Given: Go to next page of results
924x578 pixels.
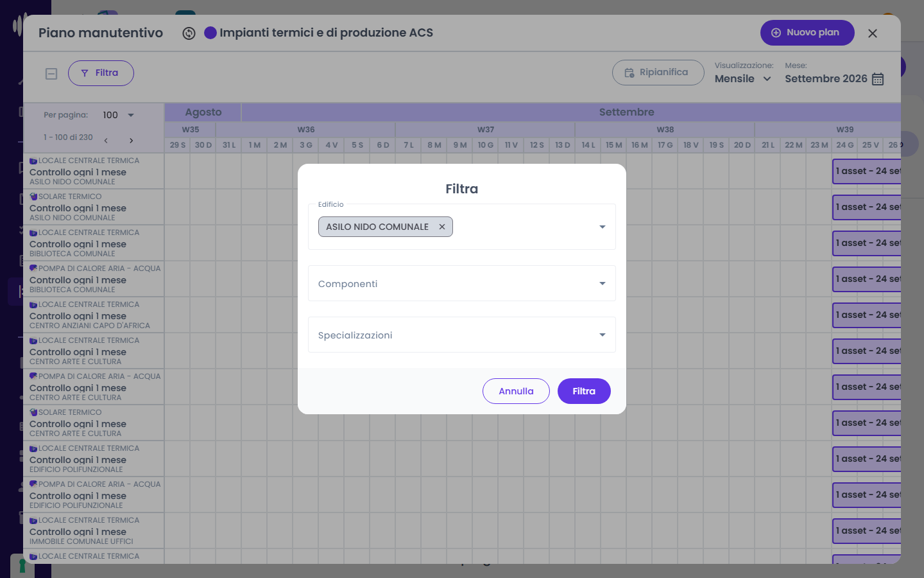Looking at the screenshot, I should (x=131, y=140).
